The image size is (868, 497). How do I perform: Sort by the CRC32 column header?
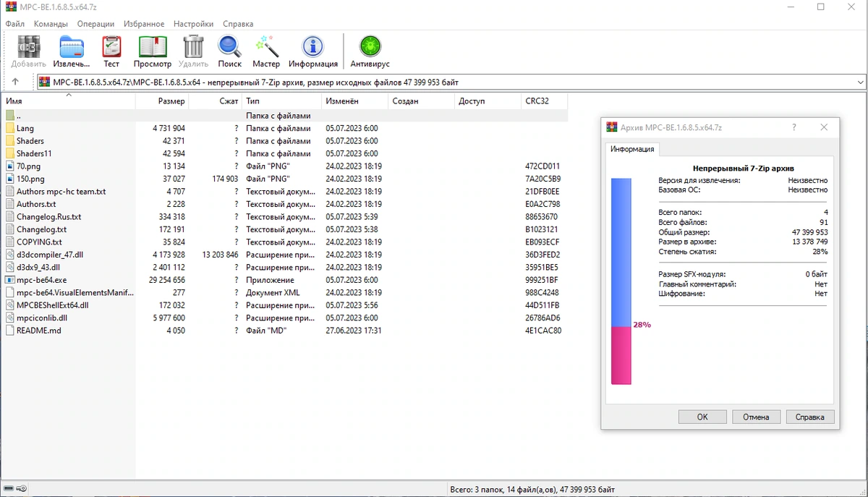[545, 101]
